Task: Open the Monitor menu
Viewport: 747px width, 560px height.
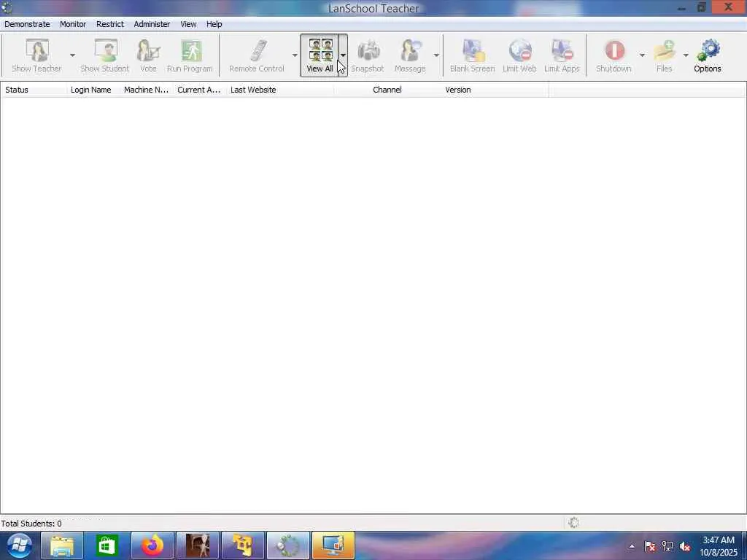Action: (73, 24)
